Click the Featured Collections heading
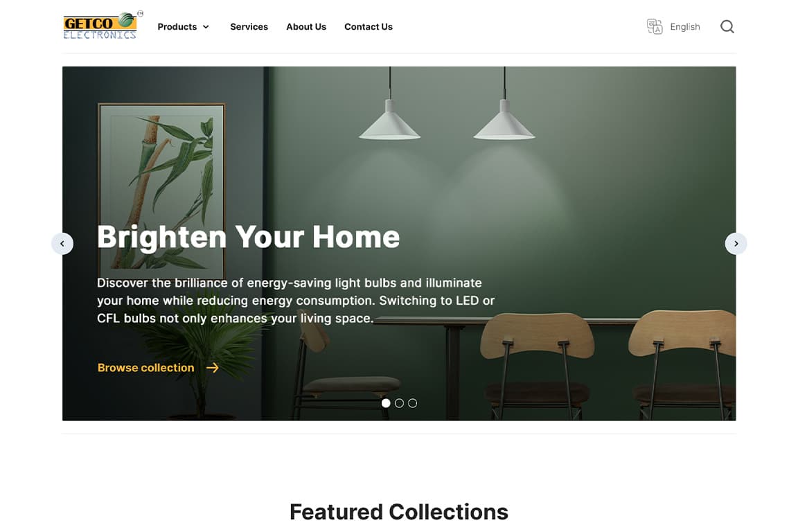Image resolution: width=798 pixels, height=532 pixels. click(x=399, y=512)
